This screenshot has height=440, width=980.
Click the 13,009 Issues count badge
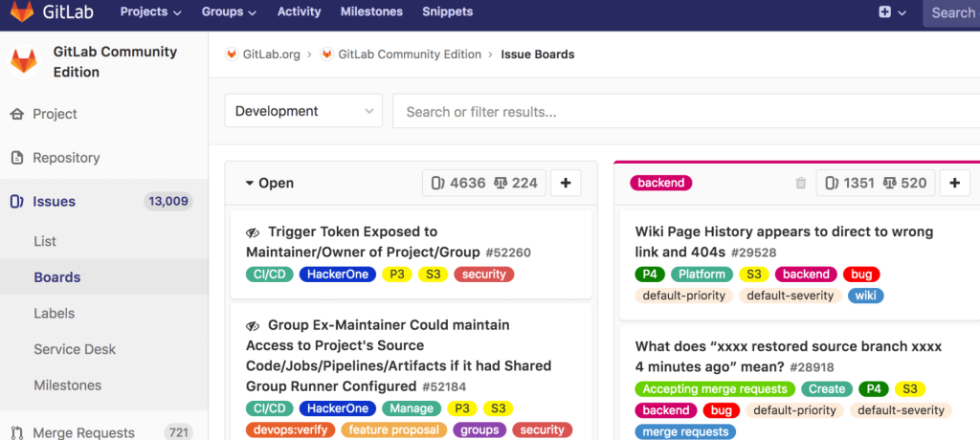[x=168, y=201]
